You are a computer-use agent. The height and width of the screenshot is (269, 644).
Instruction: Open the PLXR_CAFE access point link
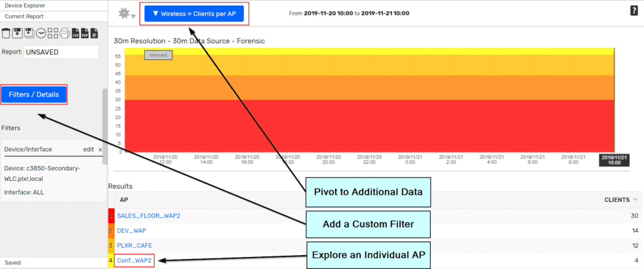tap(135, 246)
